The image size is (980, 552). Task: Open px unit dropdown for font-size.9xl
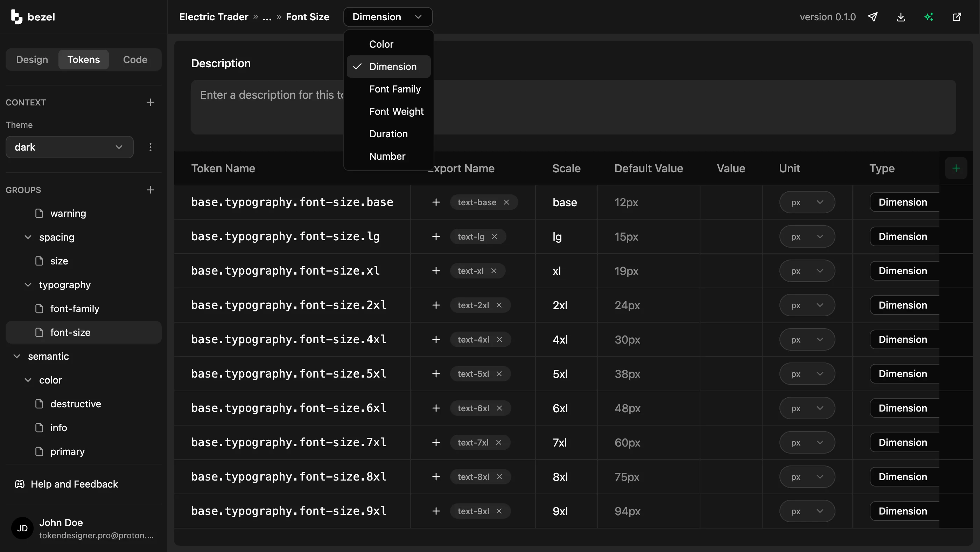tap(807, 511)
